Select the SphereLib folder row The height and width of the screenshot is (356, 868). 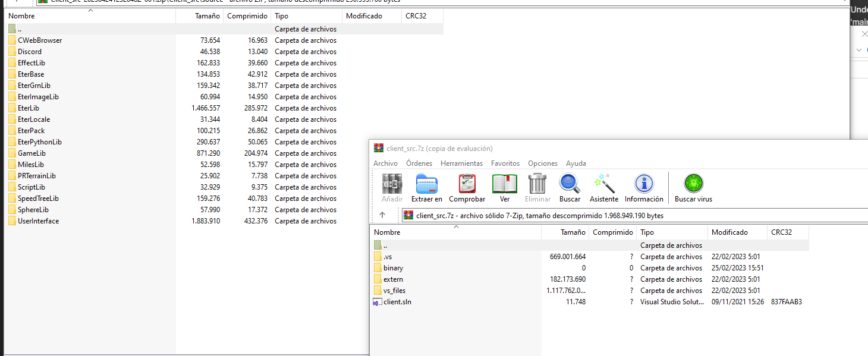(x=187, y=210)
